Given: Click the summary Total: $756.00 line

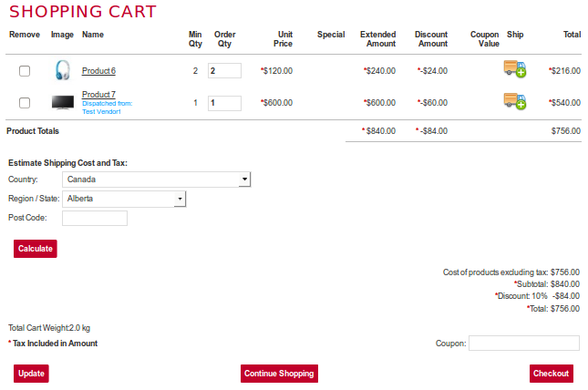Looking at the screenshot, I should (553, 309).
